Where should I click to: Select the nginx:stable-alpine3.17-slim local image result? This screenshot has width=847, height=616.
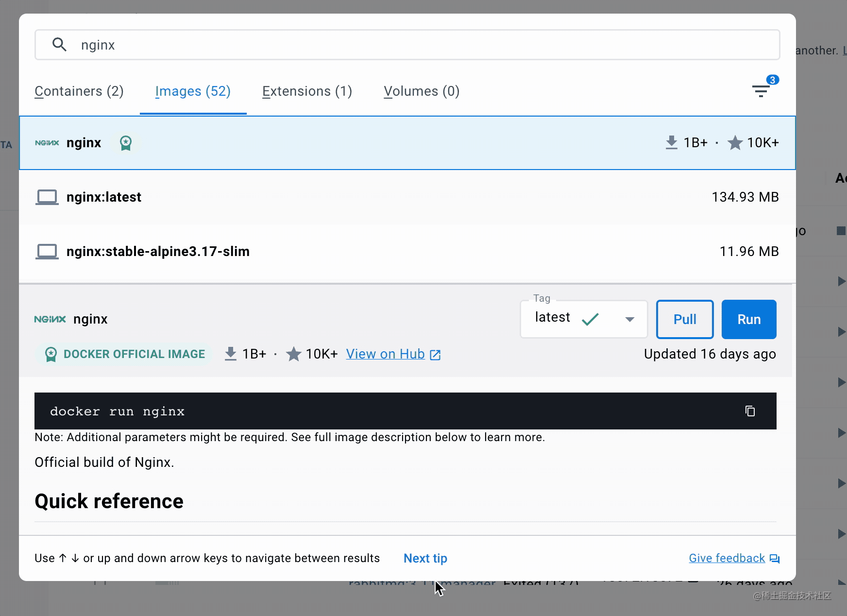pos(407,252)
